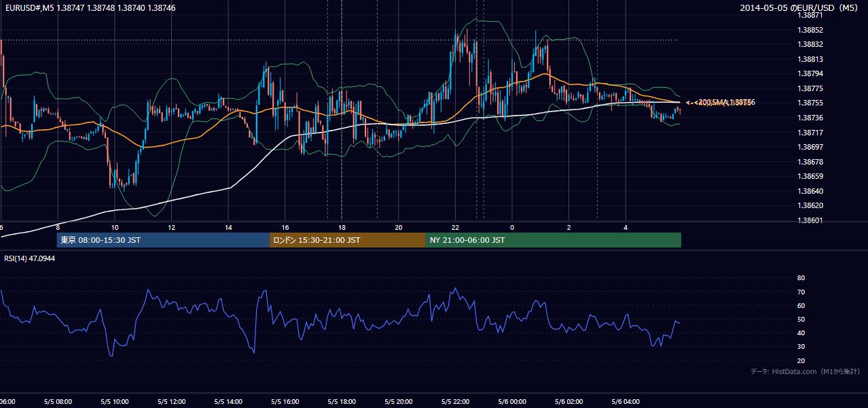Click price axis label 1.38794

tap(810, 73)
